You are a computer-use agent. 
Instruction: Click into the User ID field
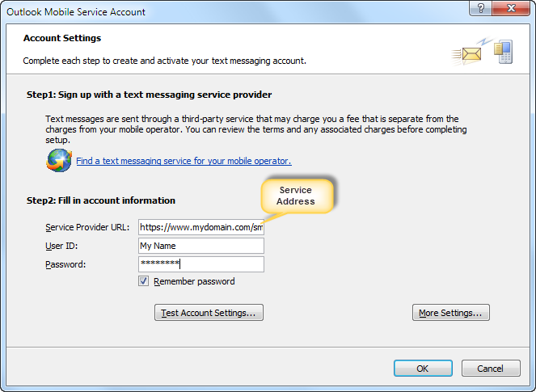point(201,246)
